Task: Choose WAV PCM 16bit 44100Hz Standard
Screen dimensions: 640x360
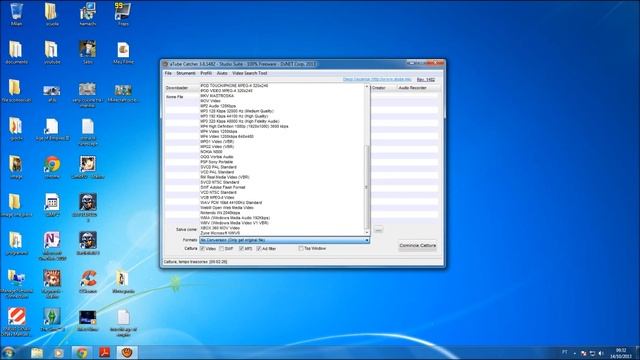Action: pos(231,202)
